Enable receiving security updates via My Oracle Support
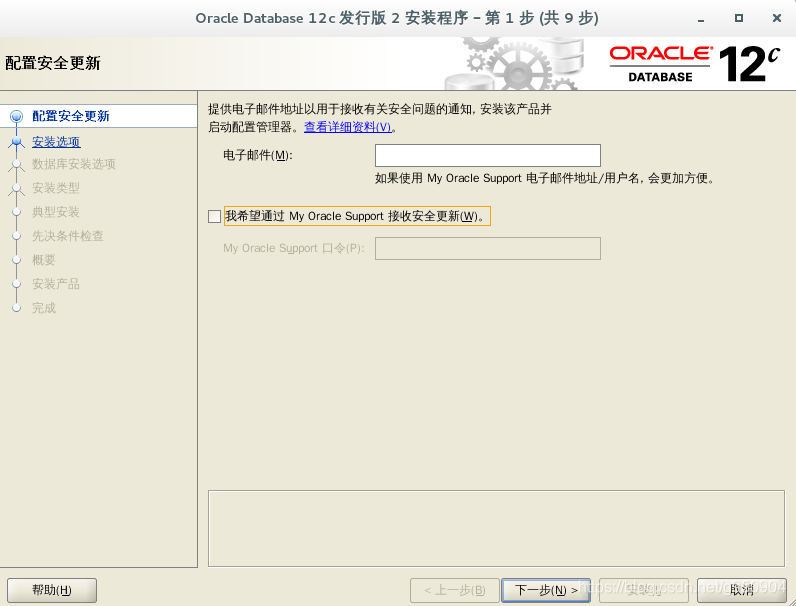The image size is (796, 606). pos(214,216)
